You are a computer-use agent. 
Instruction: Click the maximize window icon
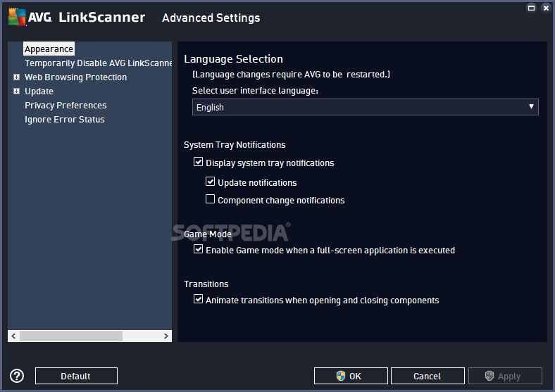pyautogui.click(x=531, y=8)
